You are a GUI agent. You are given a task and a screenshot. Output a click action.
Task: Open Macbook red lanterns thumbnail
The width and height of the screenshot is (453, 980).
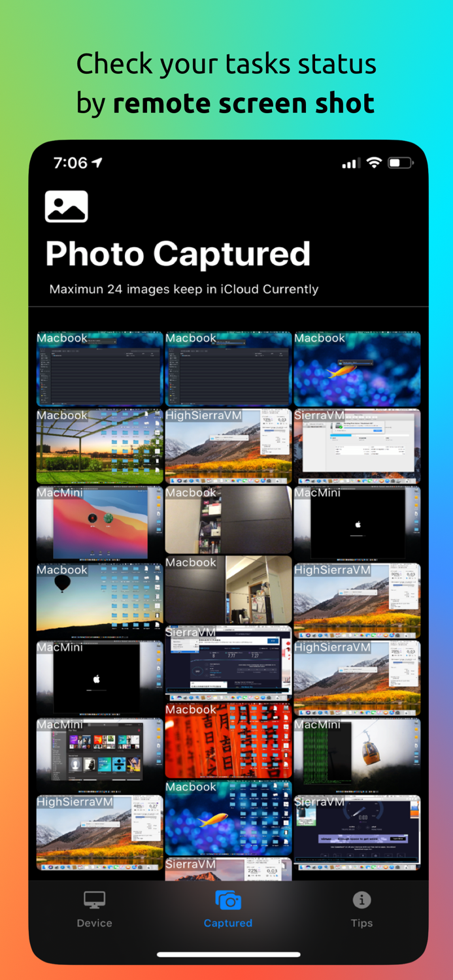pyautogui.click(x=228, y=741)
